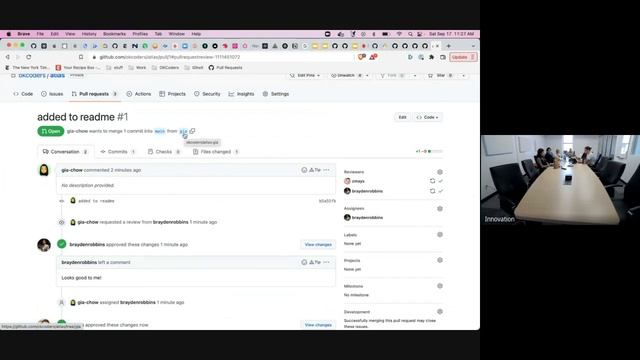Add emoji reaction to braydenrobbins' comment
640x360 pixels.
[x=304, y=262]
